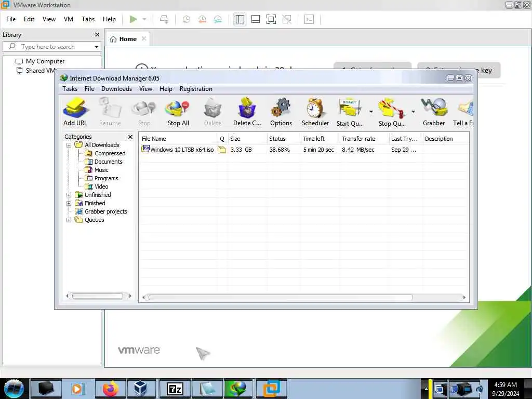532x399 pixels.
Task: Open the IDM View menu
Action: (145, 89)
